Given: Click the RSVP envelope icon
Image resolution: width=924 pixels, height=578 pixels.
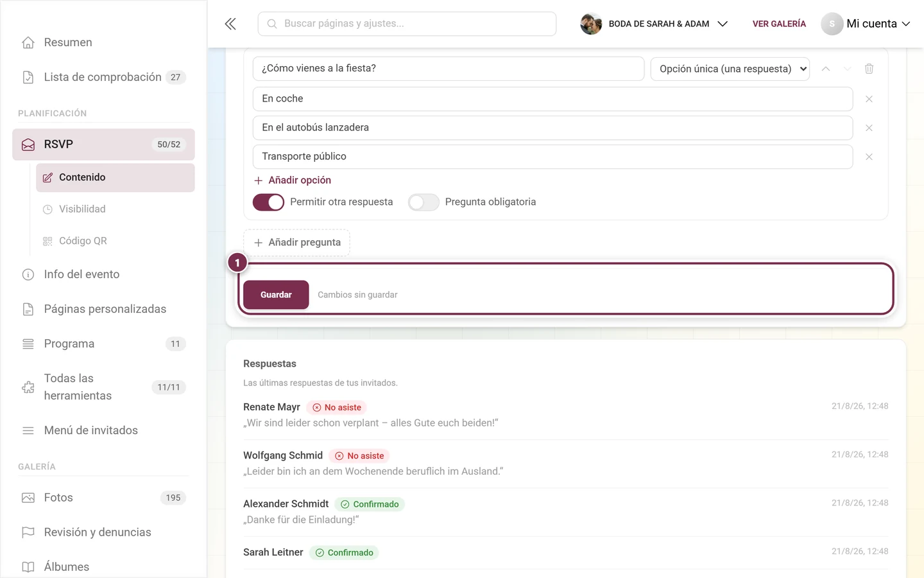Looking at the screenshot, I should 28,144.
